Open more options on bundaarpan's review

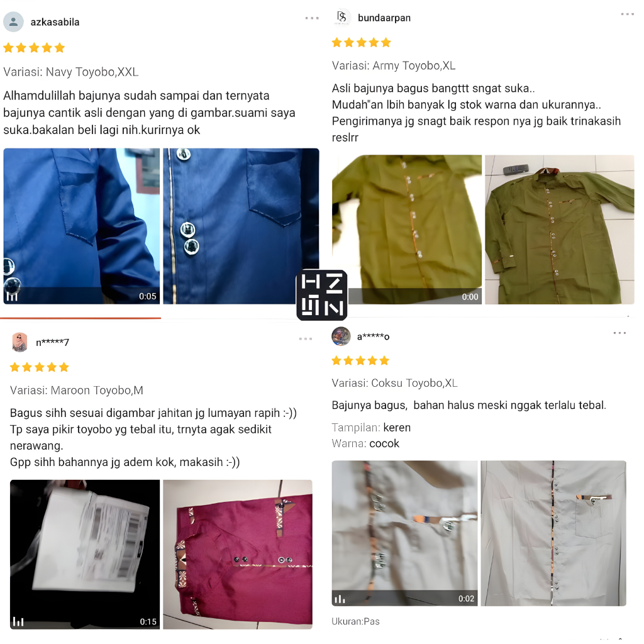coord(627,14)
